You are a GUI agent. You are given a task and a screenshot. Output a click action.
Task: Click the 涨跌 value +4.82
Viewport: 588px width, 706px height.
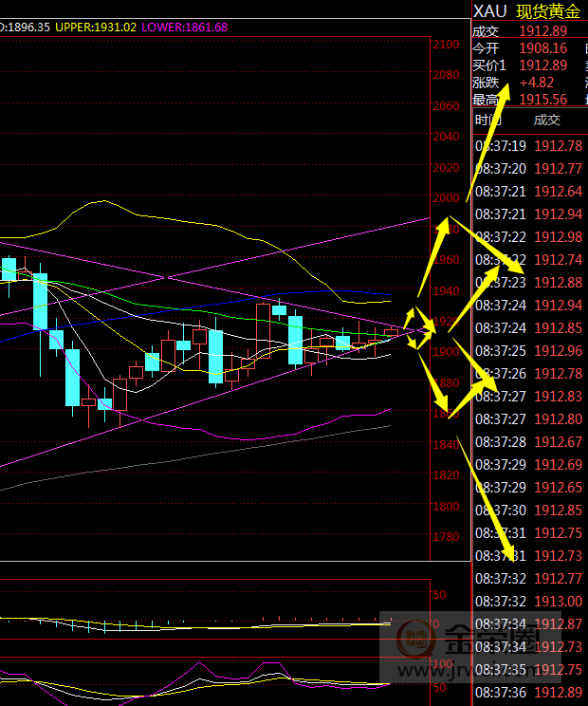[537, 83]
